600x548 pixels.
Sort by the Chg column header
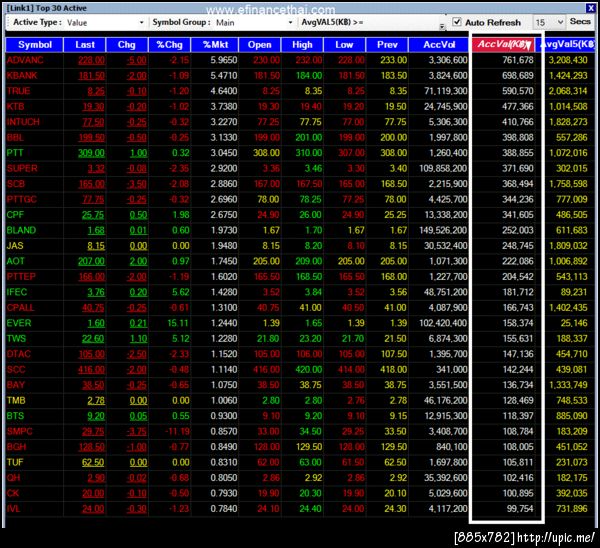pos(127,45)
